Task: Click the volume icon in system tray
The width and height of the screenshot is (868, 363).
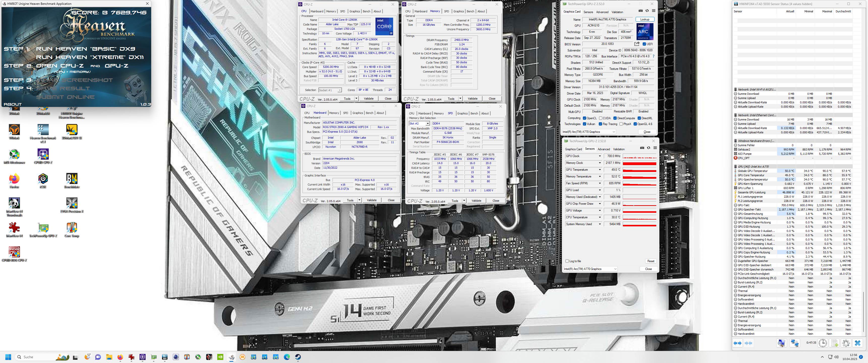Action: [836, 357]
